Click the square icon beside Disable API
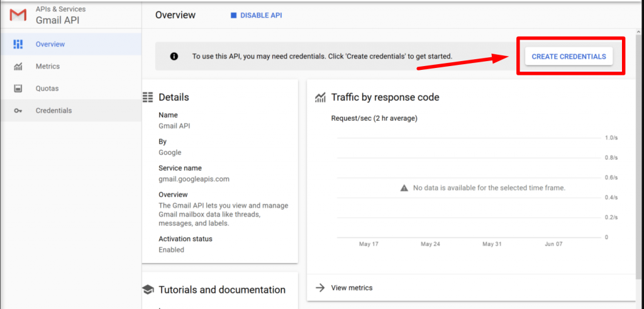 233,15
